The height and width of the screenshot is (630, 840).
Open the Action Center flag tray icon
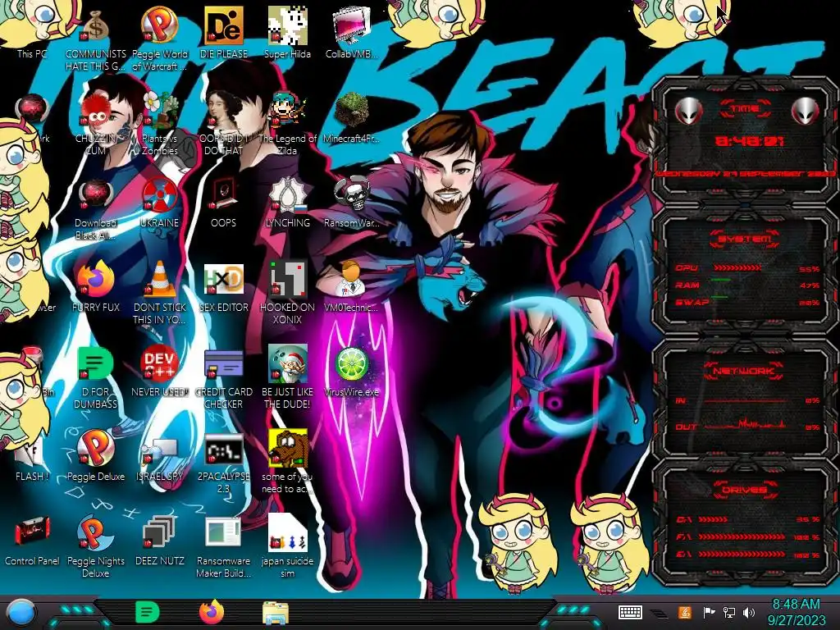pyautogui.click(x=709, y=612)
